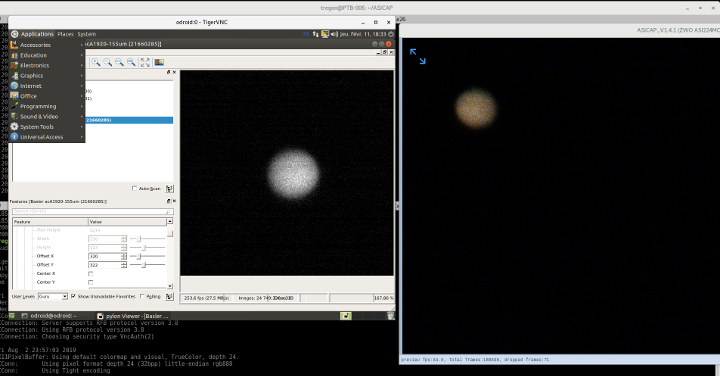The image size is (720, 376).
Task: Click the network arrows icon in top panel
Action: pyautogui.click(x=315, y=34)
